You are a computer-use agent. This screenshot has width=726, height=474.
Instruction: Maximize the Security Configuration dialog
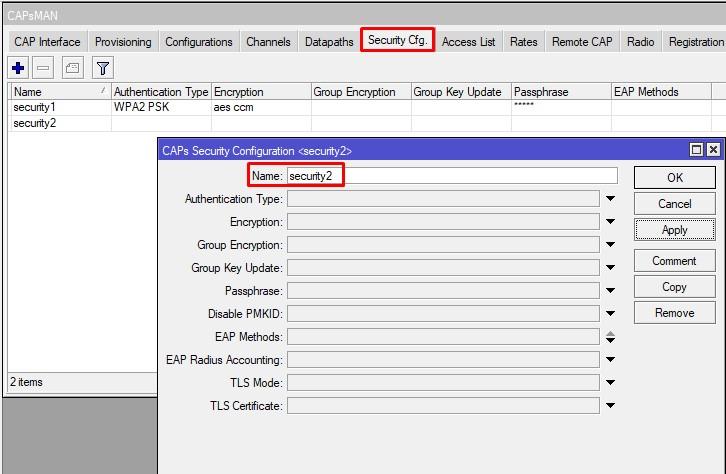point(696,150)
